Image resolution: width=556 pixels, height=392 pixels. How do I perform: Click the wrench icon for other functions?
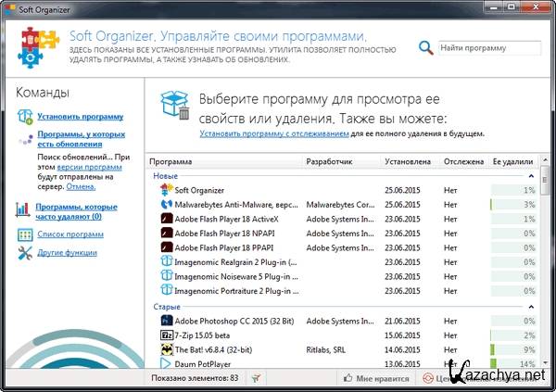23,251
